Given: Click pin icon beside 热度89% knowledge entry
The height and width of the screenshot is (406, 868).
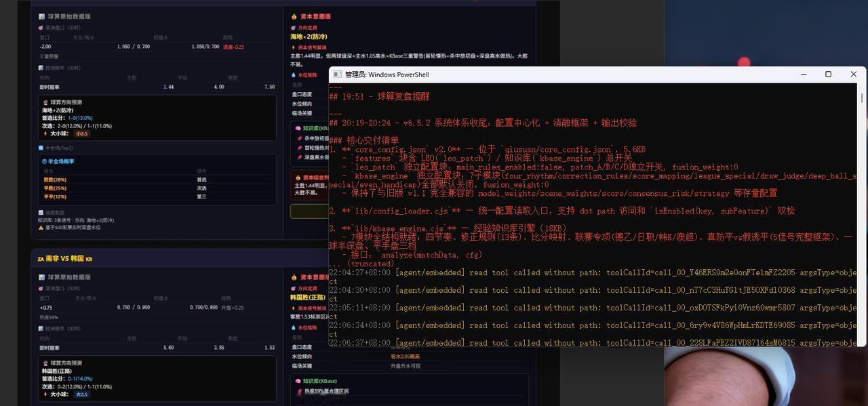Looking at the screenshot, I should (x=300, y=391).
